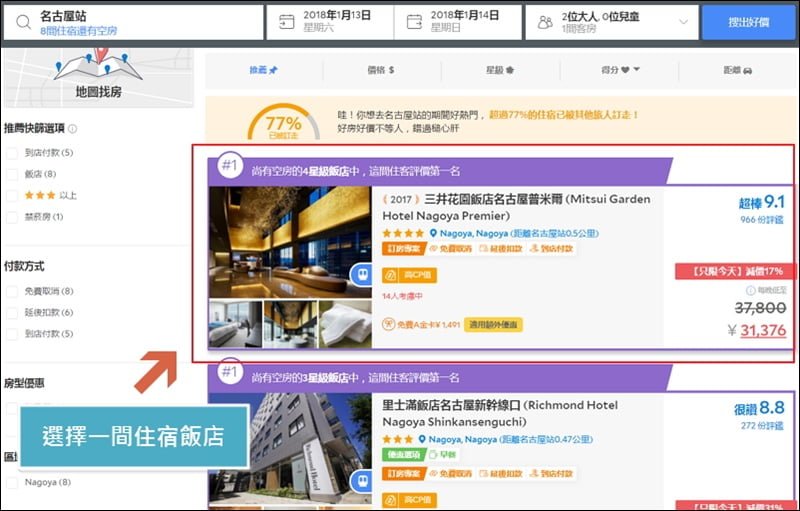Image resolution: width=800 pixels, height=511 pixels.
Task: Sort results by 距離 tab
Action: (x=738, y=70)
